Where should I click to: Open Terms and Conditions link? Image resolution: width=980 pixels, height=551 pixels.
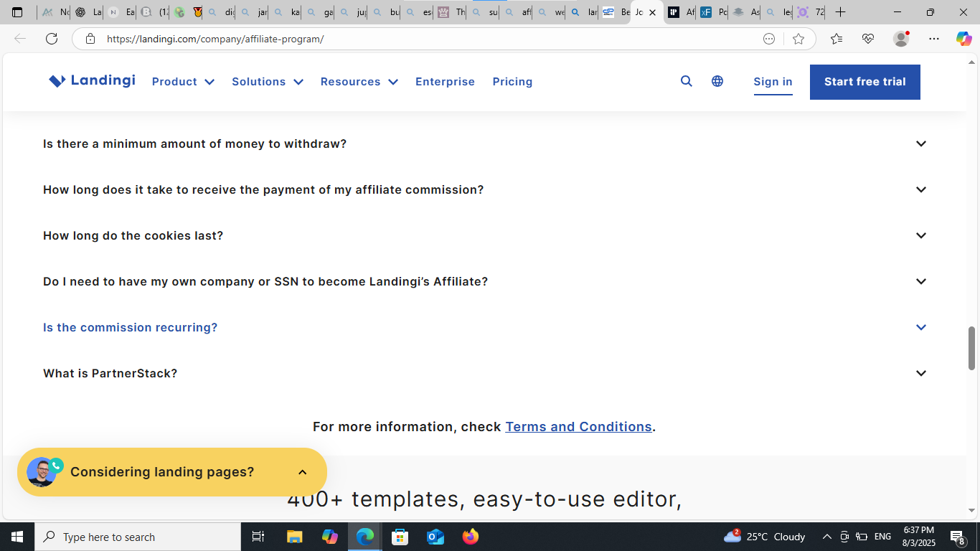tap(578, 427)
